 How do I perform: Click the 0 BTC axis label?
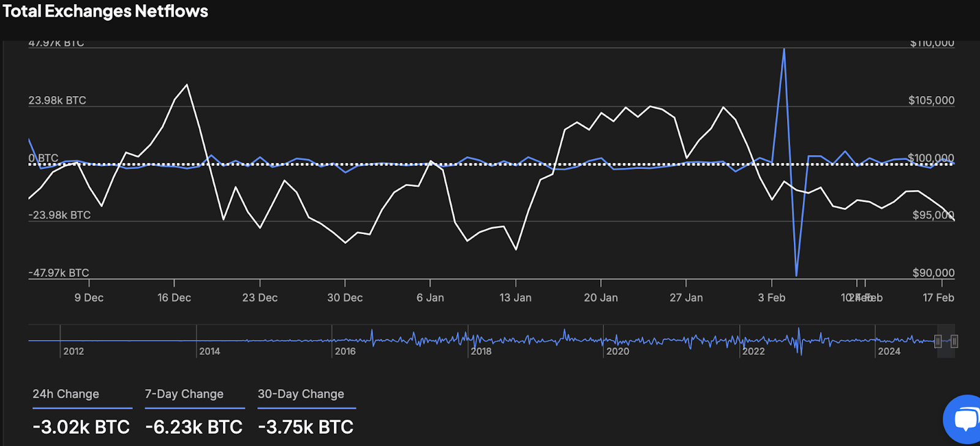[43, 158]
